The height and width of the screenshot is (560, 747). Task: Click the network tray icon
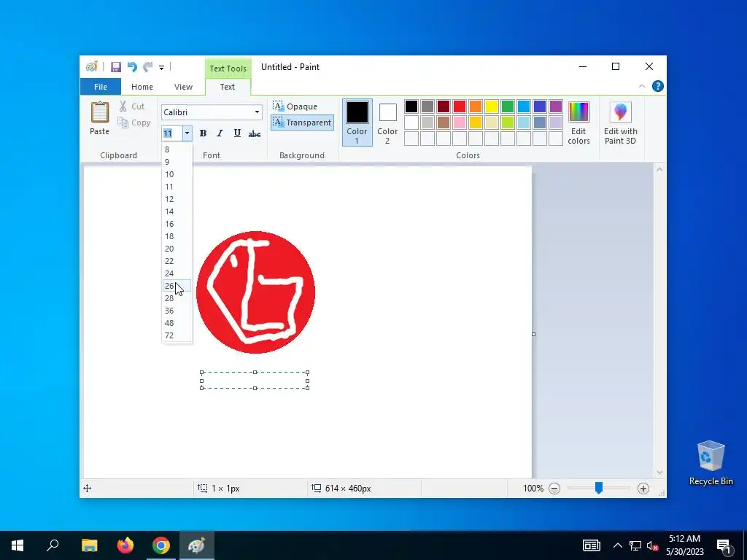[x=635, y=545]
